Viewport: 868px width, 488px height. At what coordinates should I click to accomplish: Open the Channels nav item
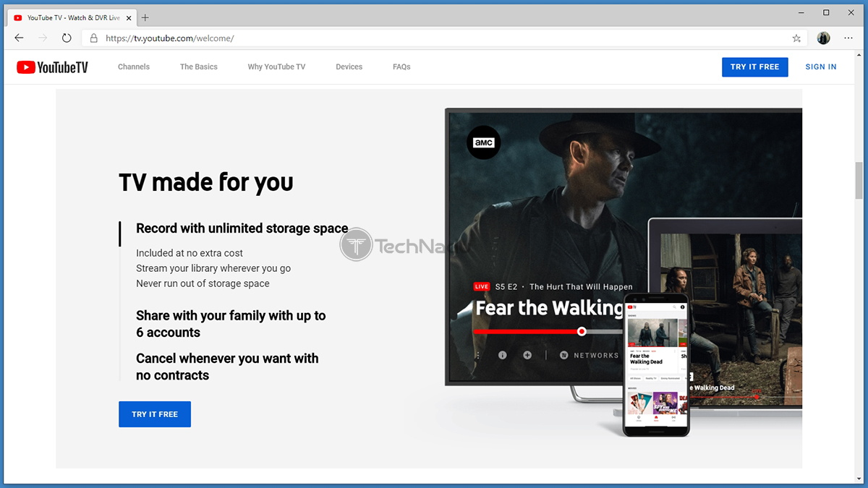click(x=134, y=67)
